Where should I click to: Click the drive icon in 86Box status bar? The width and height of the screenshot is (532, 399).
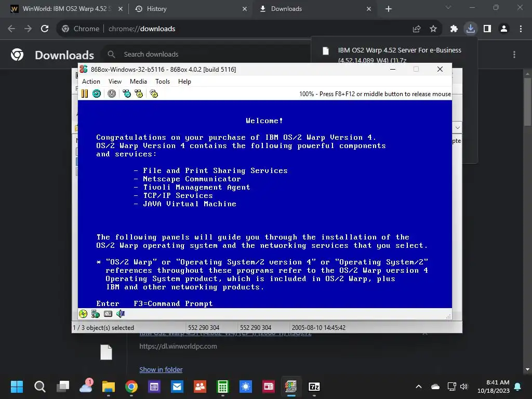tap(108, 314)
